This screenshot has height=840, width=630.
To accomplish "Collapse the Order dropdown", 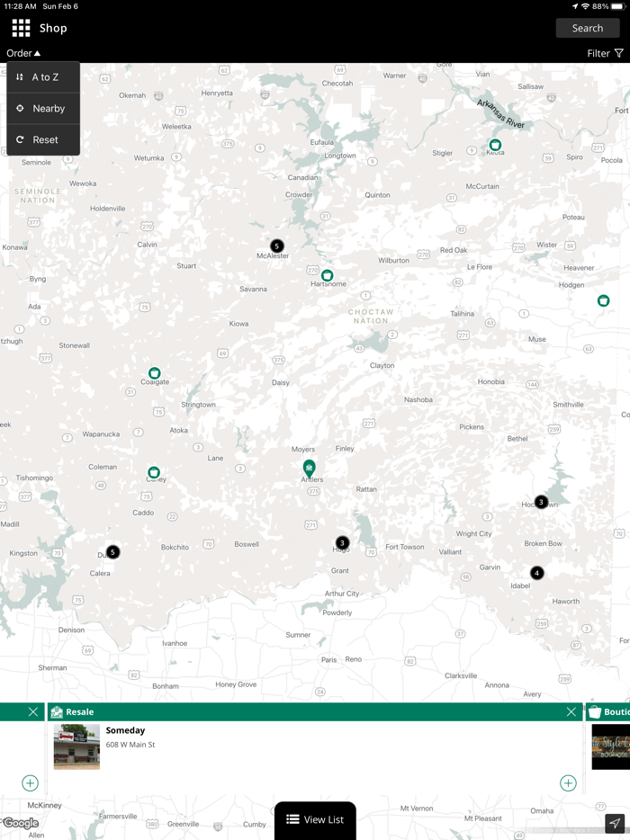I will click(x=23, y=53).
